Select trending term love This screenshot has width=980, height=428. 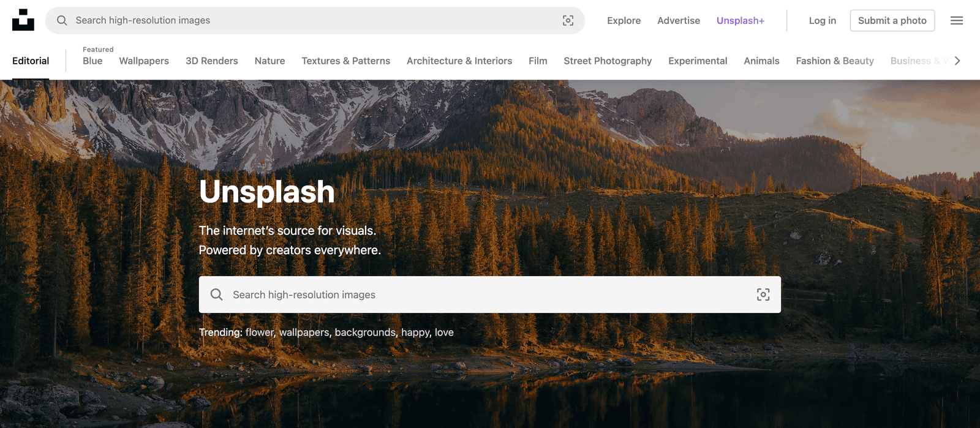(444, 332)
